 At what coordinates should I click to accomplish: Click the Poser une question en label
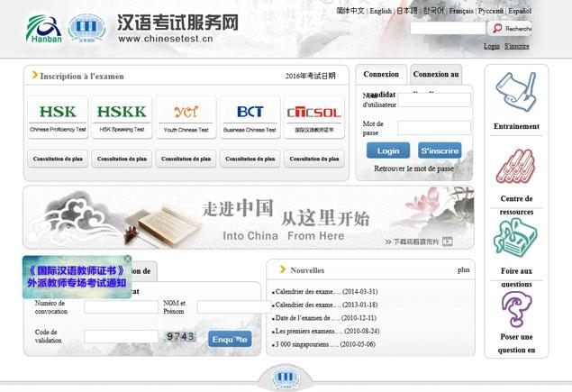tap(516, 343)
